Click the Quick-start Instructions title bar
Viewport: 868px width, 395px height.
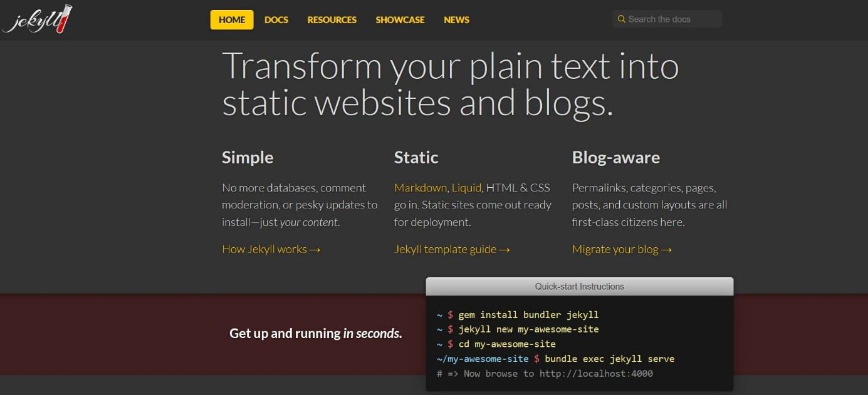(x=580, y=287)
